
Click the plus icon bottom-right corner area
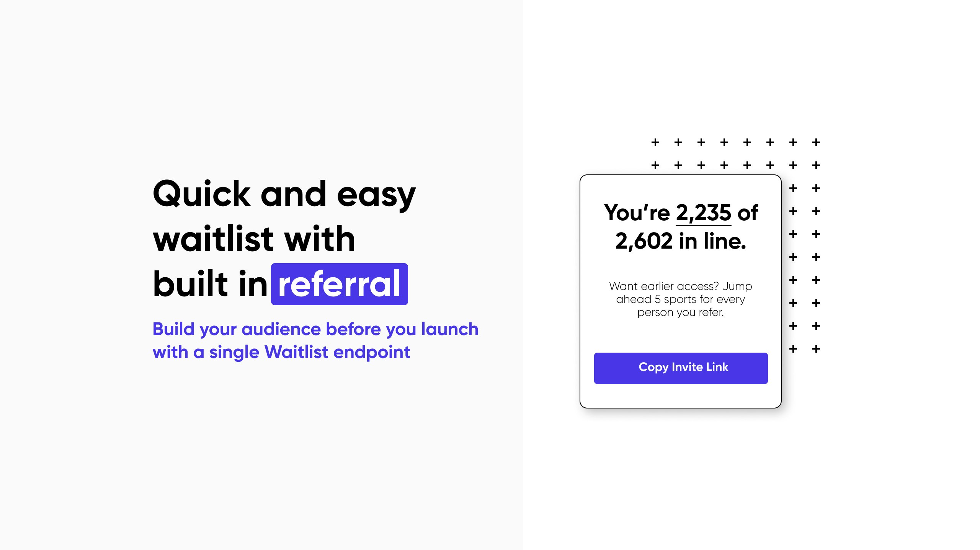click(817, 348)
